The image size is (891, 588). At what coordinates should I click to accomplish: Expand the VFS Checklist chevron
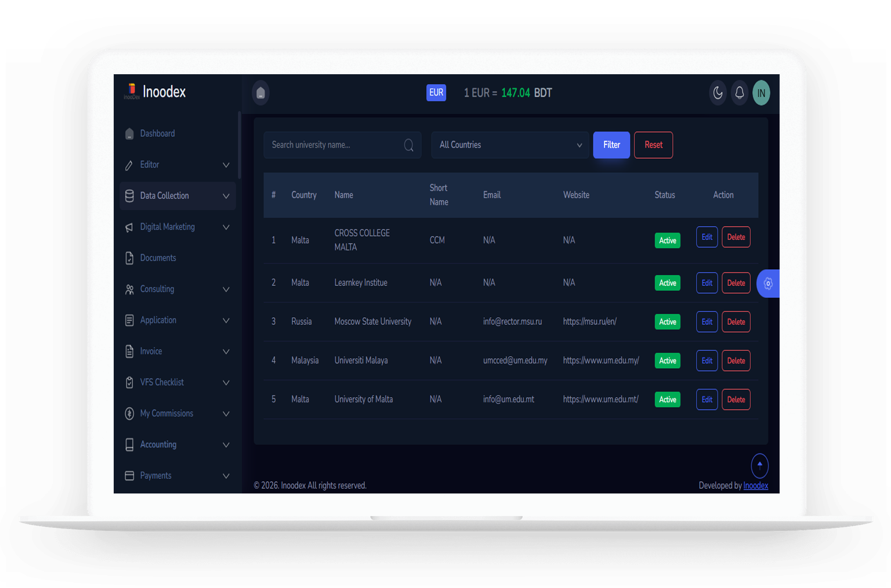[226, 383]
